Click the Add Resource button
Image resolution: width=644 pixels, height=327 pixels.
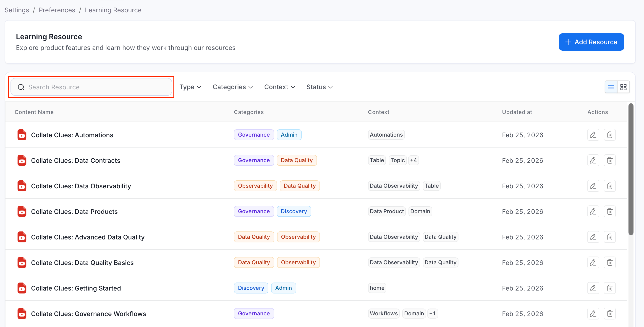point(591,42)
